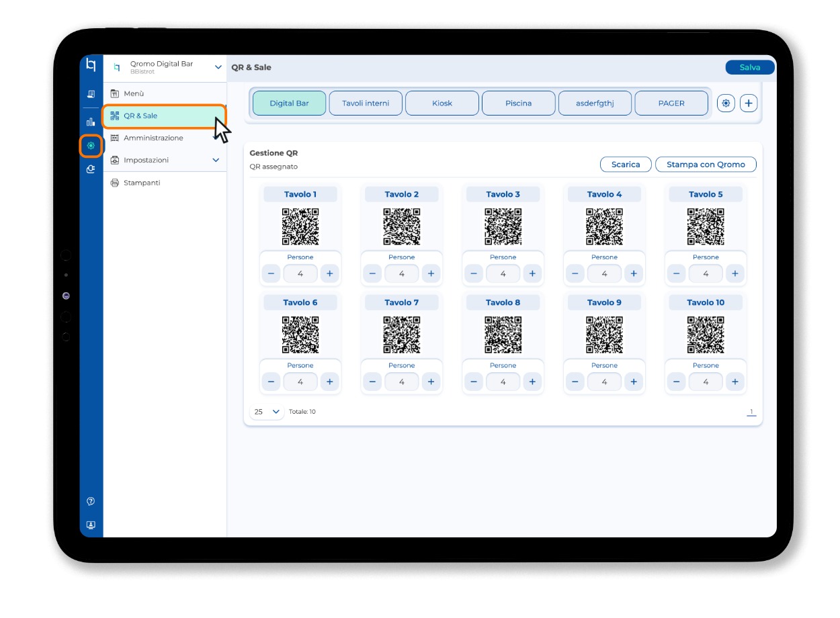
Task: Open the help question mark icon
Action: pos(91,501)
